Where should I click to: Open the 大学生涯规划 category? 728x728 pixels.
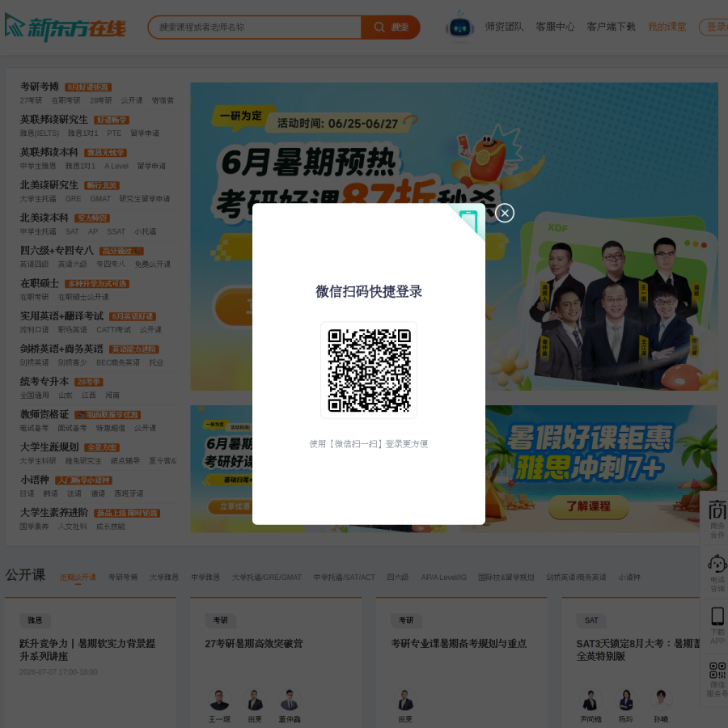[49, 447]
